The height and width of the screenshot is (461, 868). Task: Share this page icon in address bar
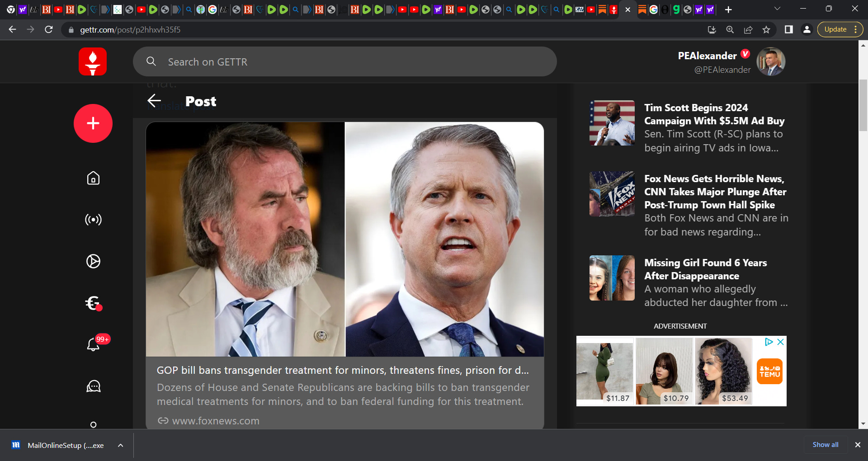pyautogui.click(x=748, y=29)
